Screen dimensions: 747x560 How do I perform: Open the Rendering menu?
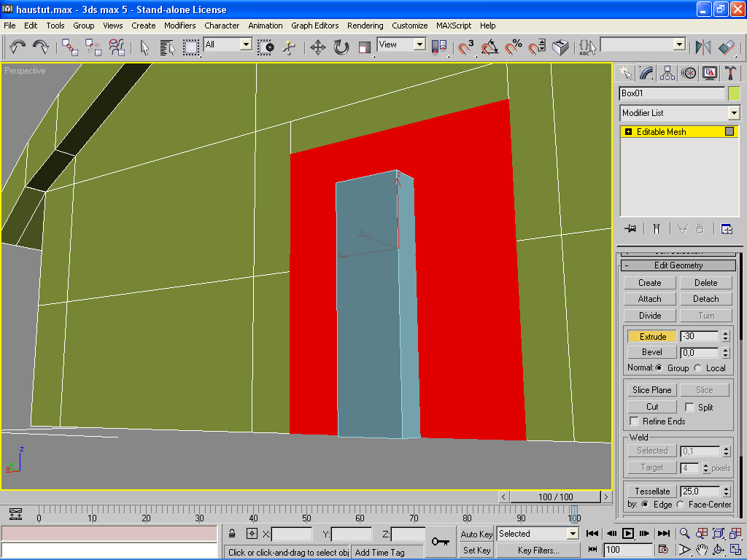click(x=365, y=26)
